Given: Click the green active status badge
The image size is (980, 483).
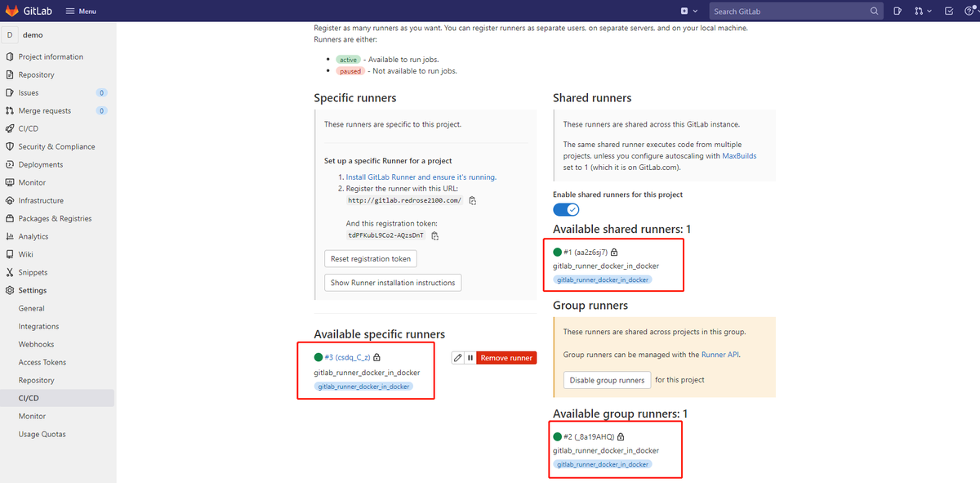Looking at the screenshot, I should pos(349,60).
